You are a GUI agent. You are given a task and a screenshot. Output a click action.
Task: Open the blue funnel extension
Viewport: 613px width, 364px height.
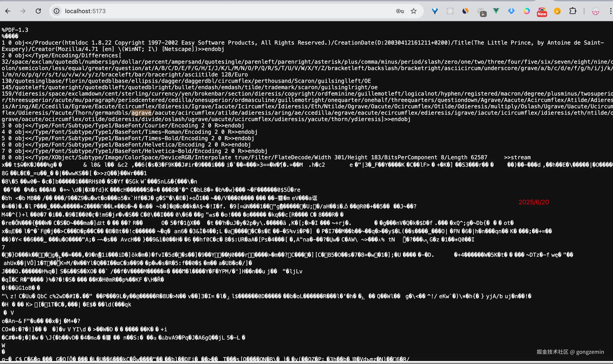coord(435,11)
